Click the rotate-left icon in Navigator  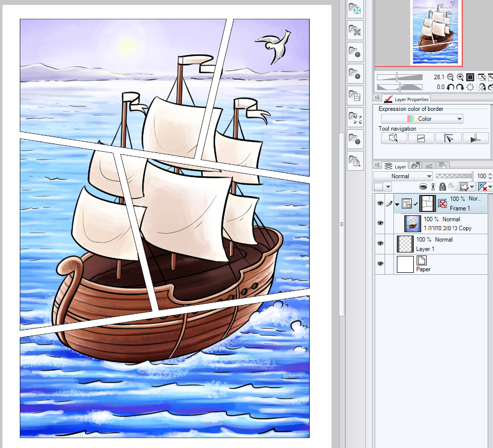pos(451,87)
